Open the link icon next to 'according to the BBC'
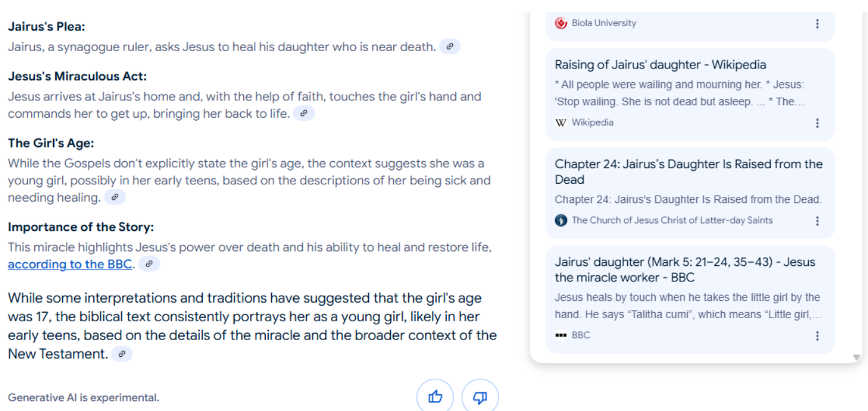The height and width of the screenshot is (411, 868). click(149, 264)
